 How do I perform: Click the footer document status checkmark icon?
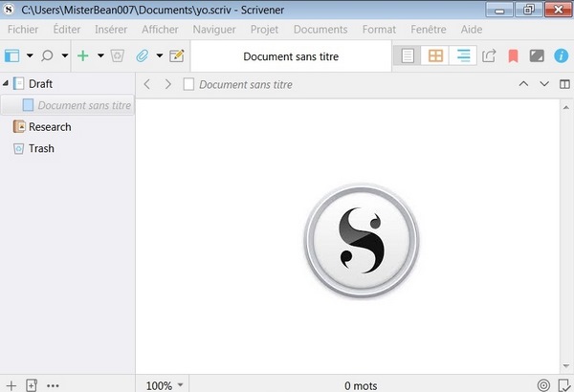(x=564, y=385)
